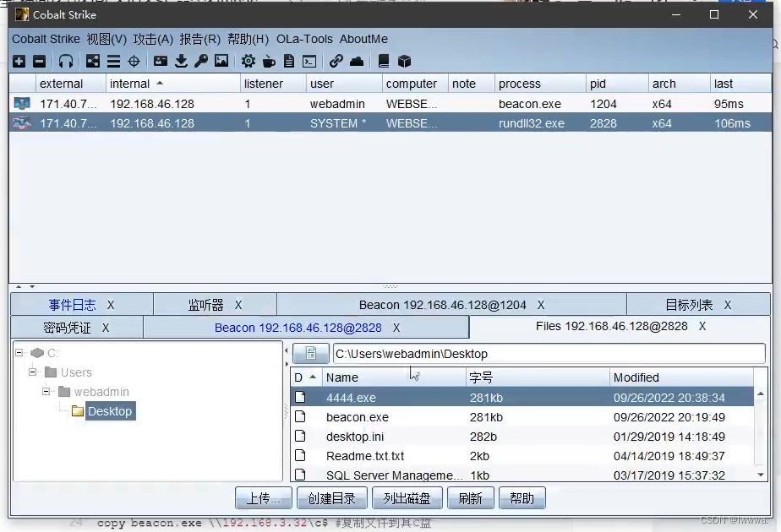781x532 pixels.
Task: Click the 创建目录 button
Action: coord(331,498)
